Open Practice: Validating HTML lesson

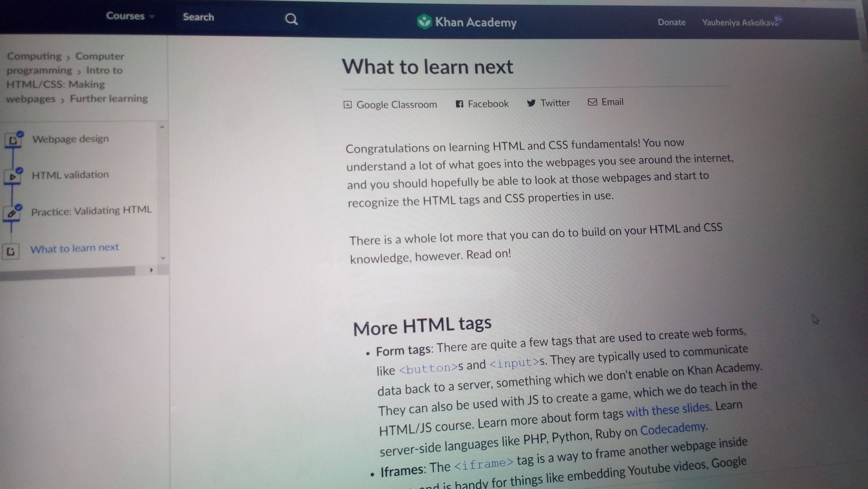click(91, 211)
